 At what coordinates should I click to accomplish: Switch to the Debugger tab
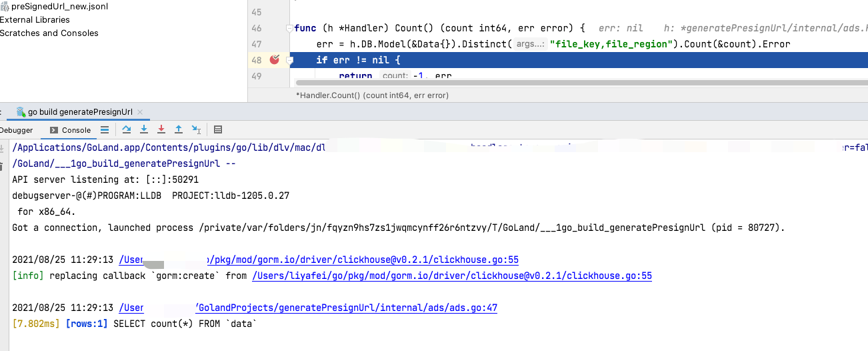(17, 130)
